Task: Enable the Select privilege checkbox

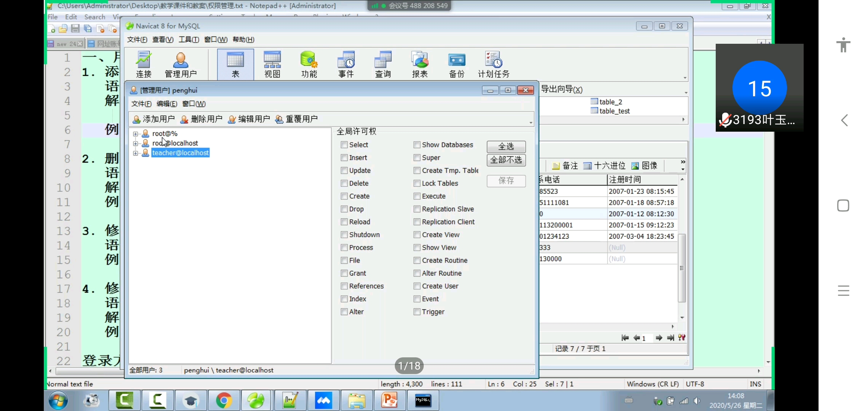Action: 344,145
